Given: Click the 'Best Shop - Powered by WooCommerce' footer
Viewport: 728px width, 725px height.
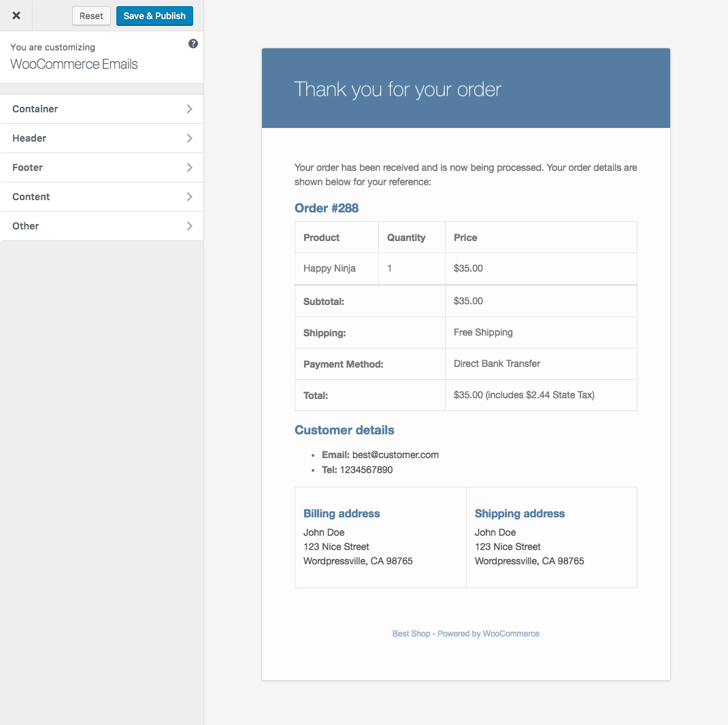Looking at the screenshot, I should [x=465, y=634].
